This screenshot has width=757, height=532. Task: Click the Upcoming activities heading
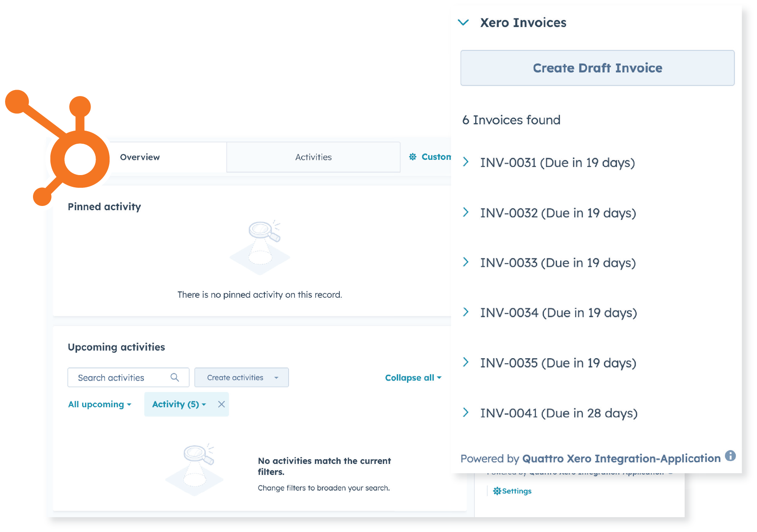(116, 347)
